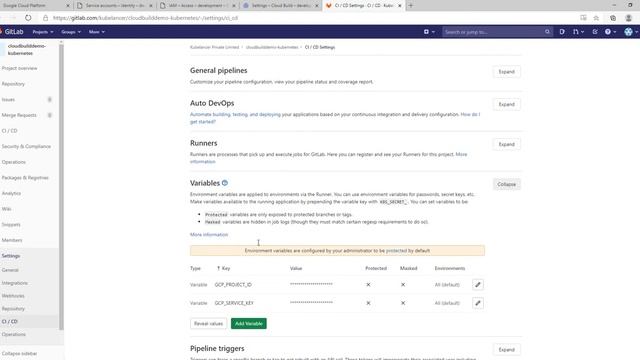Open the cloudbuilddemo-kubernetes breadcrumb link
The image size is (640, 360).
(x=272, y=47)
